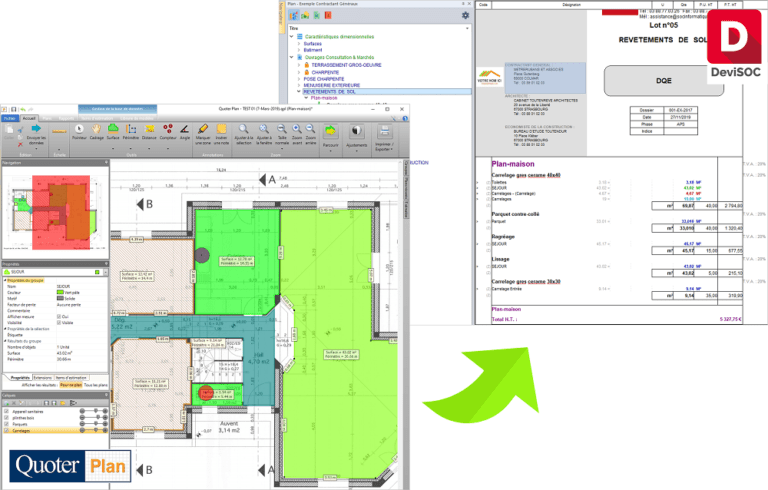This screenshot has height=490, width=768.
Task: Switch to Items d'estimation tab
Action: point(71,378)
